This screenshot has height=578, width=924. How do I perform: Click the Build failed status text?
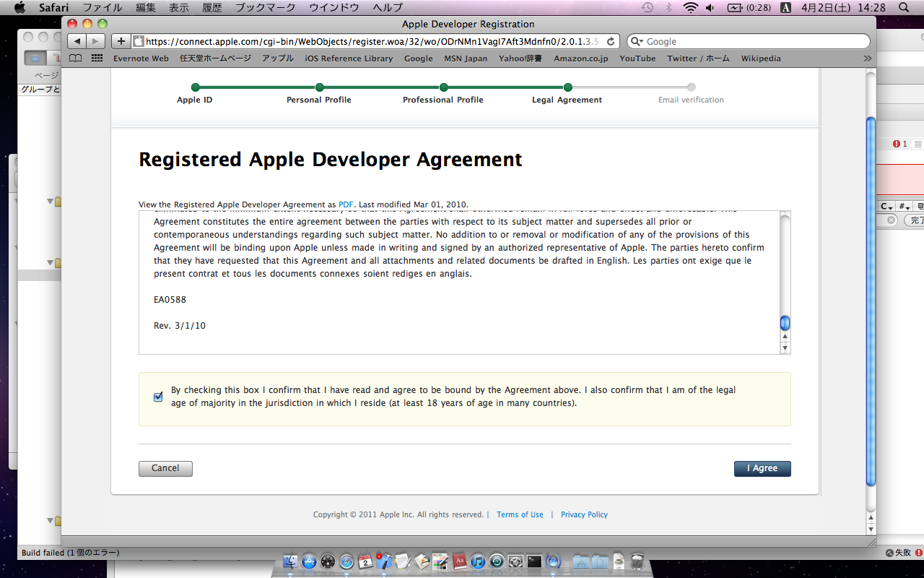(x=71, y=553)
